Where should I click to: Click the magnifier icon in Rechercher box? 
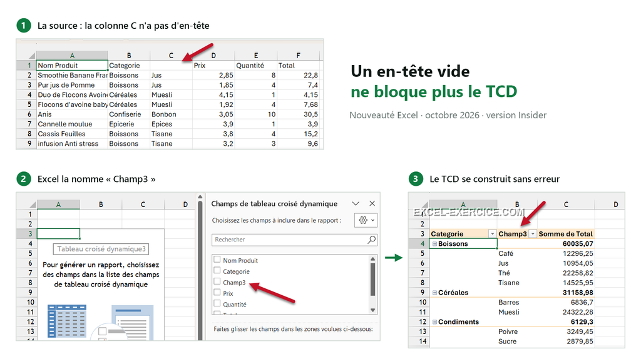tap(371, 240)
